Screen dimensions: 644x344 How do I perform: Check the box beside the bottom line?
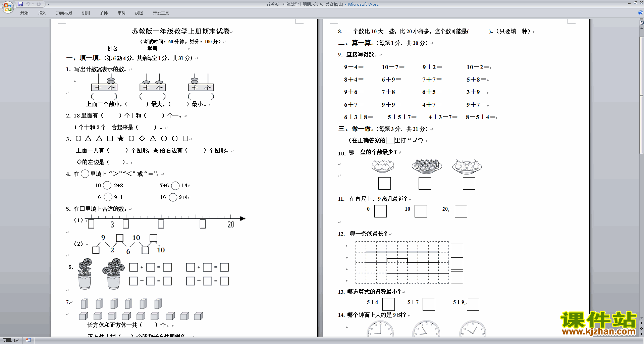pyautogui.click(x=457, y=278)
